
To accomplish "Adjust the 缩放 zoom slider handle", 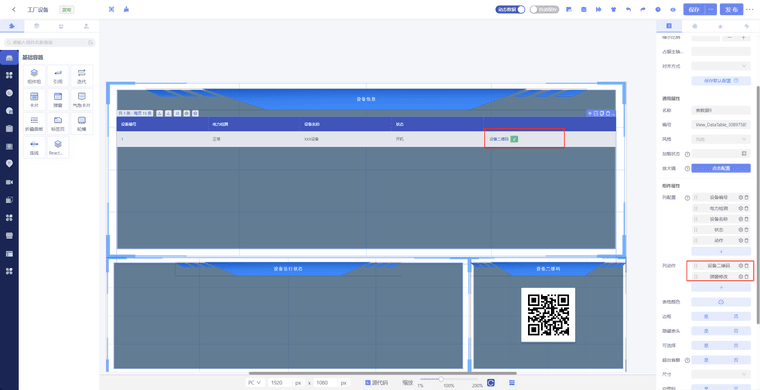I will [x=441, y=379].
